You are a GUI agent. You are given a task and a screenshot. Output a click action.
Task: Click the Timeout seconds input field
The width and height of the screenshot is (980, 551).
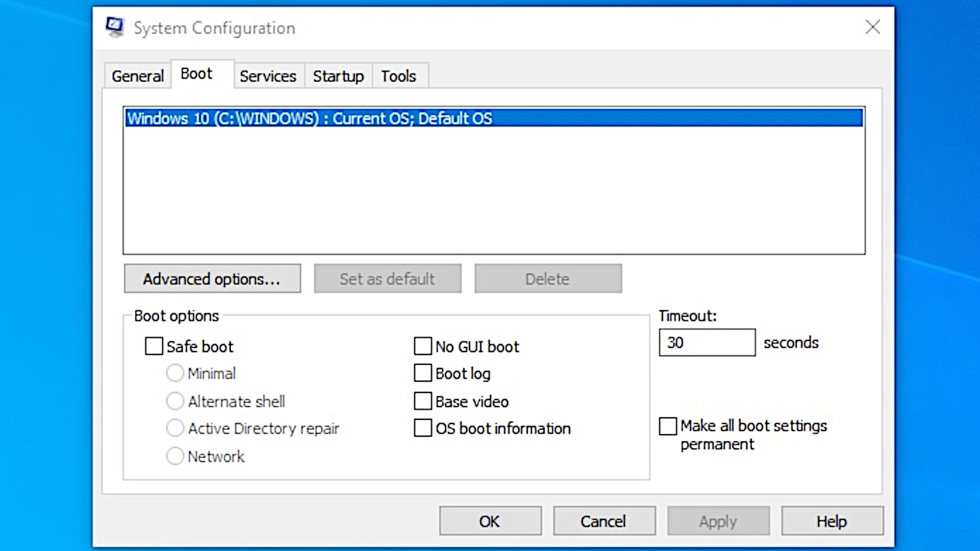[x=707, y=342]
